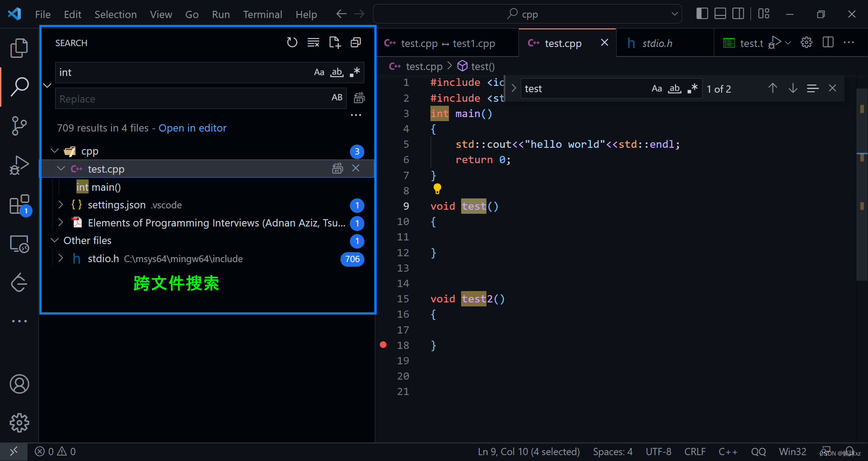Collapse test.cpp search results
This screenshot has height=461, width=868.
tap(61, 169)
